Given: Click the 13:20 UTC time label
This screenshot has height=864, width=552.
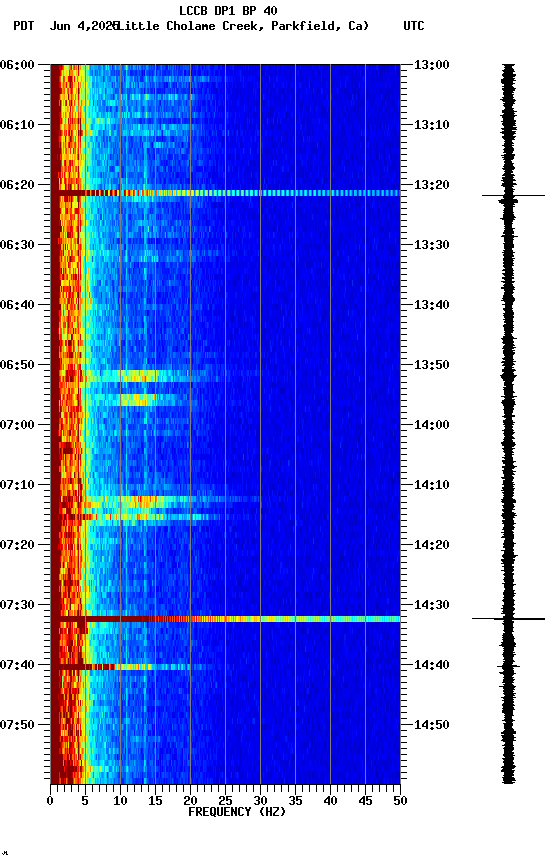Looking at the screenshot, I should coord(432,185).
